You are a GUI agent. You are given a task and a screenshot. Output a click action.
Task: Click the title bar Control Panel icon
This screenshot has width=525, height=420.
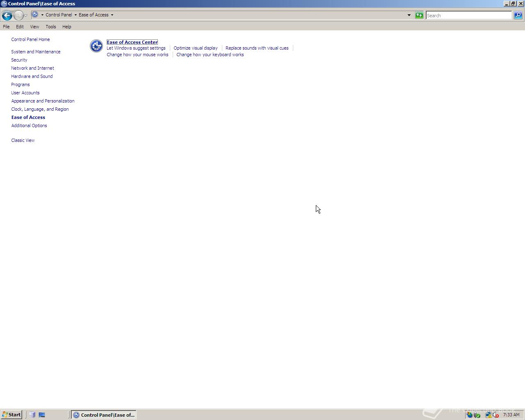[4, 4]
